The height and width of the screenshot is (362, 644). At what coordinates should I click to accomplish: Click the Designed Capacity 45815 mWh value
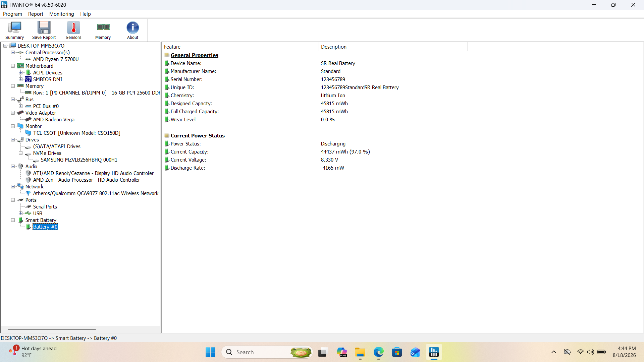pos(334,104)
